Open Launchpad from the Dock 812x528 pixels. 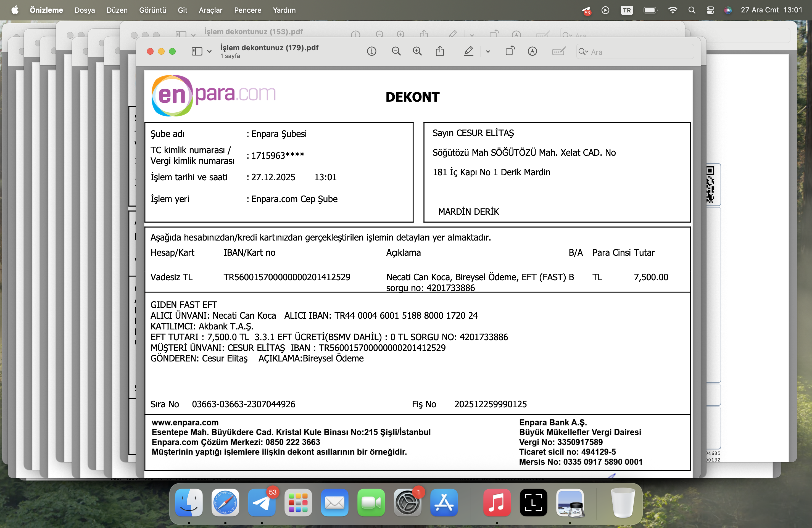pos(298,502)
